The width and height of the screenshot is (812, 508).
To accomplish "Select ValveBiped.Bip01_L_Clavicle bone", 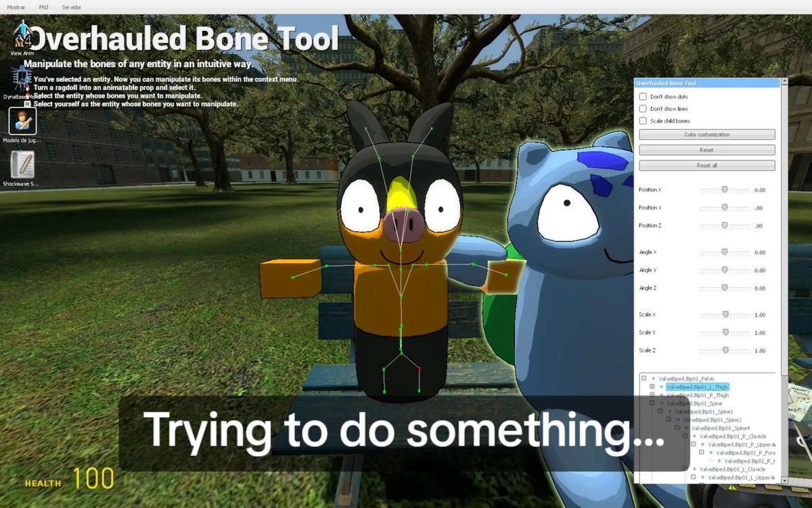I will point(732,469).
